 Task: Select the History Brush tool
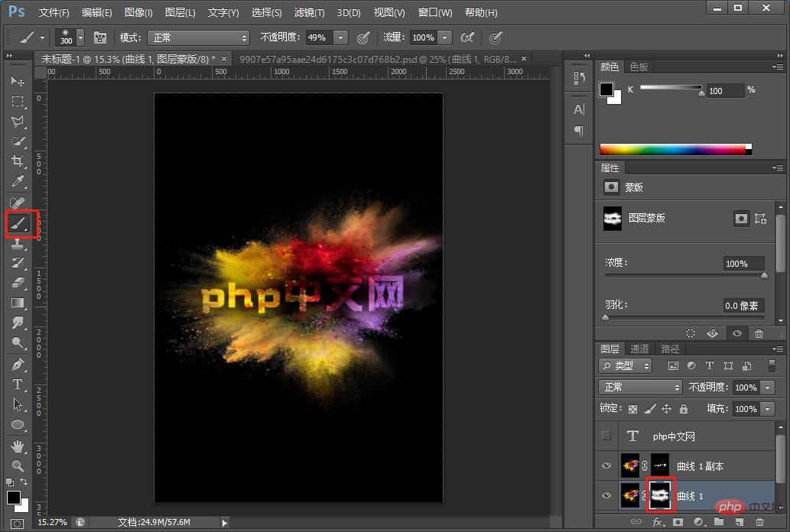(x=18, y=262)
